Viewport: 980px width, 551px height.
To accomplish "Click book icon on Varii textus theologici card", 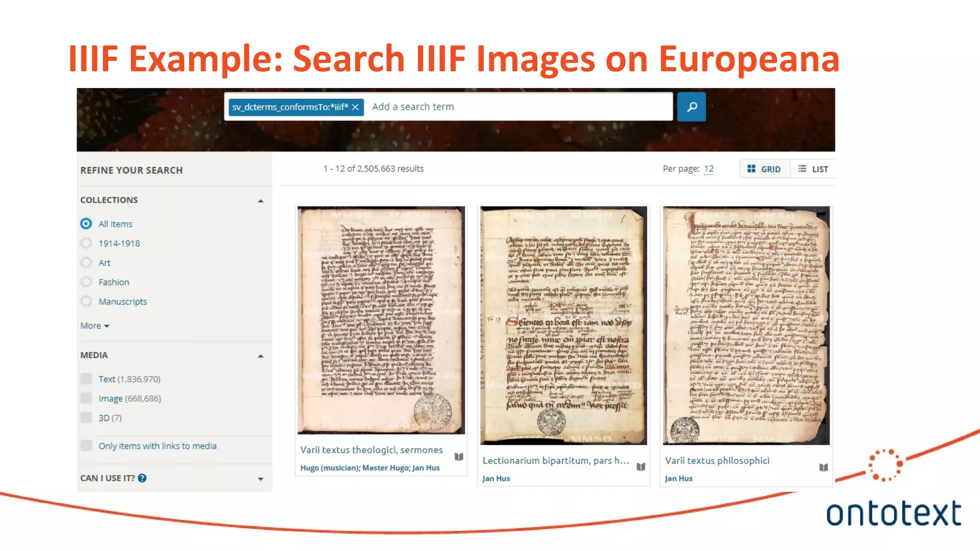I will (458, 457).
